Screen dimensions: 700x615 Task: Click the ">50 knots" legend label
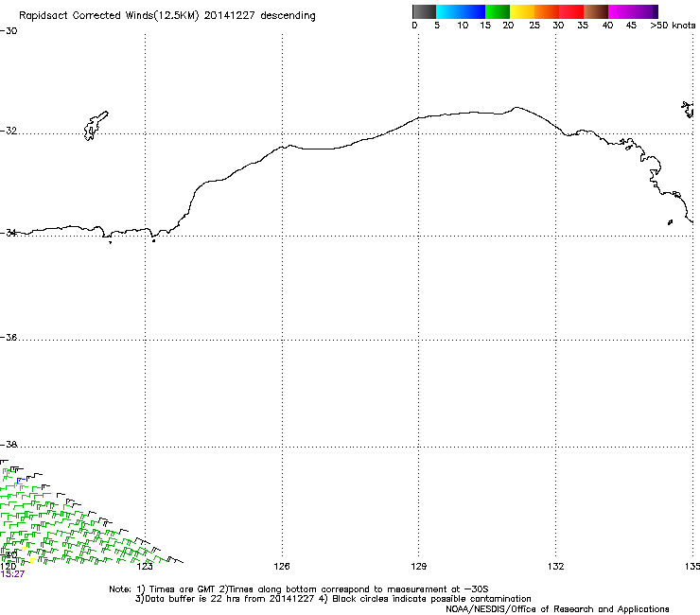pyautogui.click(x=673, y=26)
